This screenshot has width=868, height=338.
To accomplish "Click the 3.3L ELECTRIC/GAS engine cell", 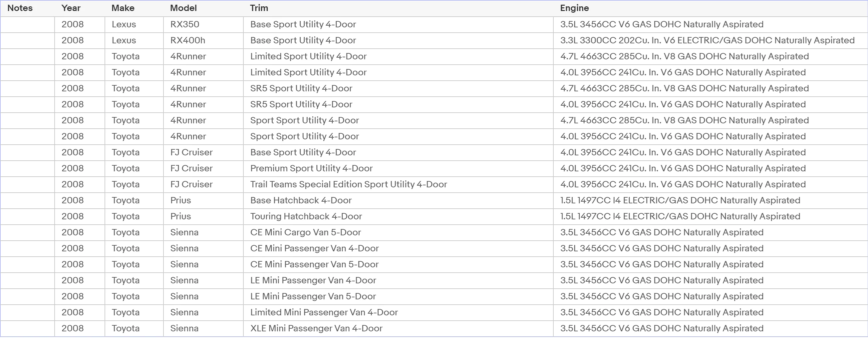I will 710,40.
